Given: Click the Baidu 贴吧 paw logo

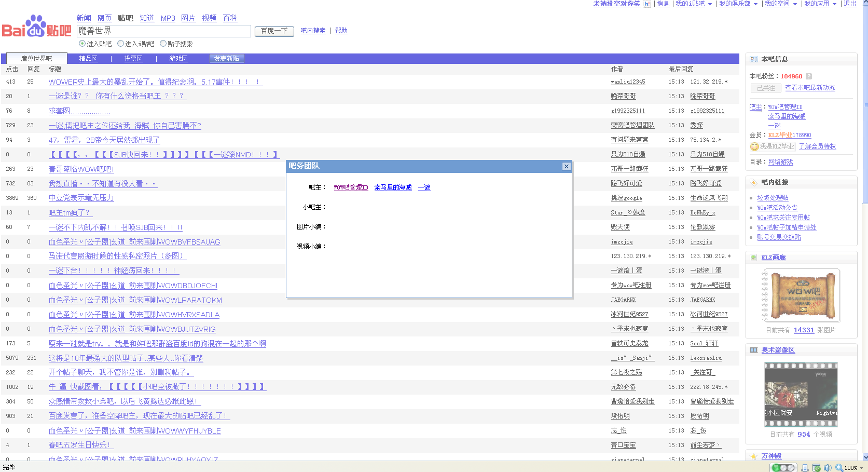Looking at the screenshot, I should (x=36, y=26).
